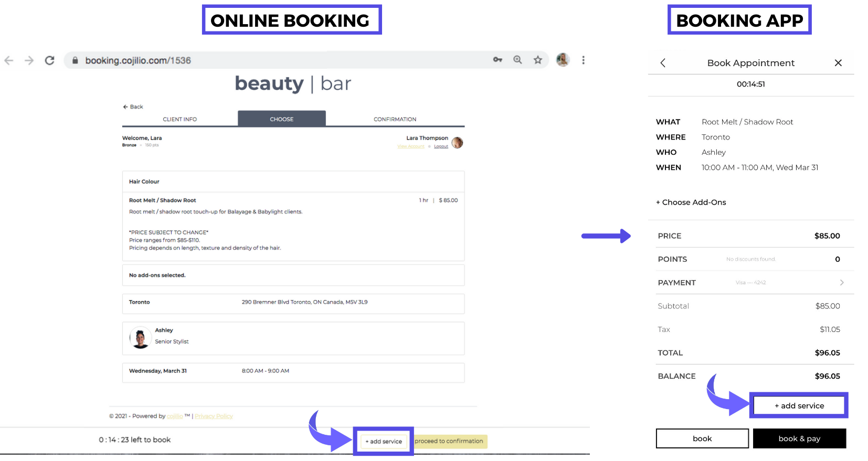
Task: Go back in the Book Appointment panel
Action: pos(663,63)
